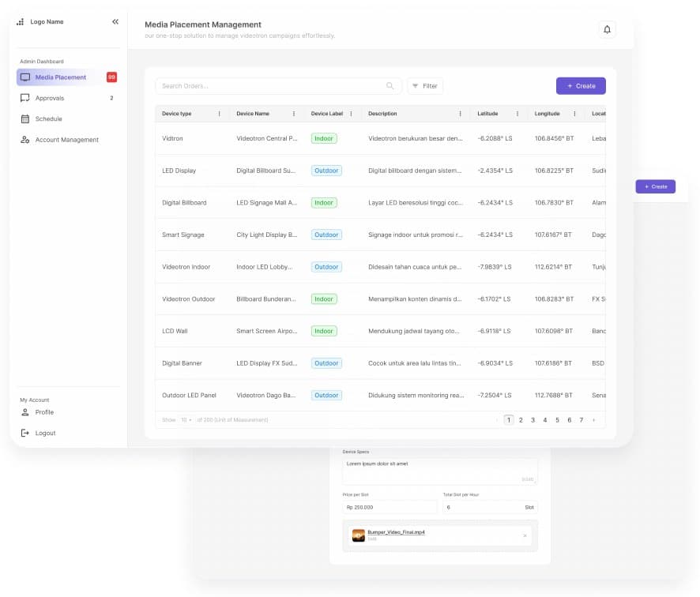Viewport: 700px width, 597px height.
Task: Click longitude 112.7688° BT cell
Action: coord(553,396)
